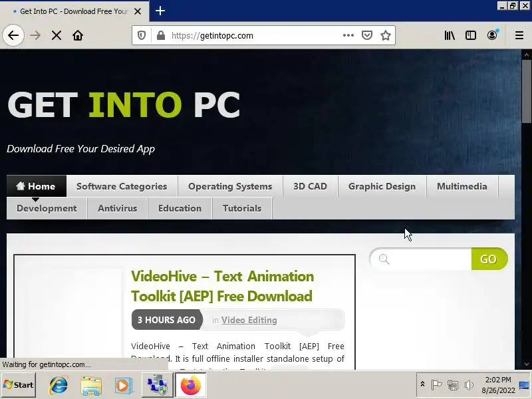Open network tray icon
The width and height of the screenshot is (532, 399).
(453, 385)
